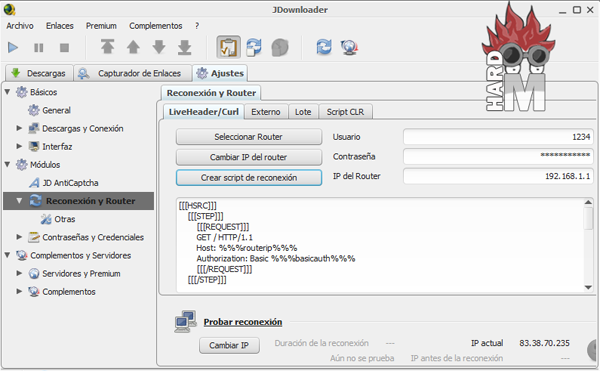The width and height of the screenshot is (600, 371).
Task: Open the Complementos menu
Action: 156,26
